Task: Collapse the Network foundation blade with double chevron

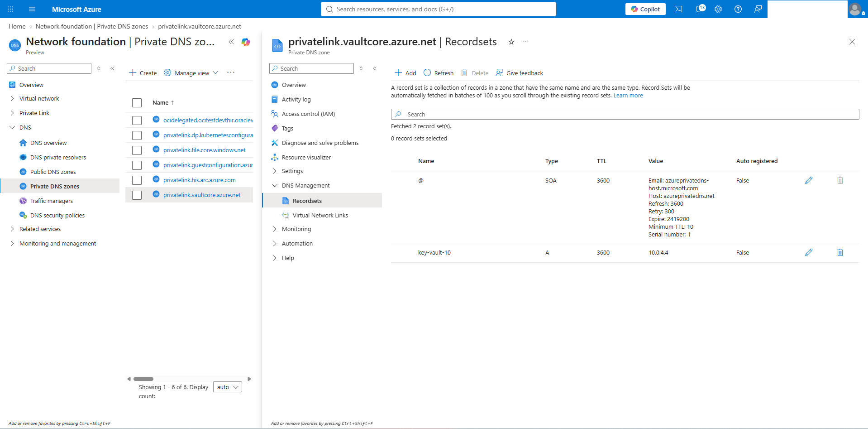Action: (231, 42)
